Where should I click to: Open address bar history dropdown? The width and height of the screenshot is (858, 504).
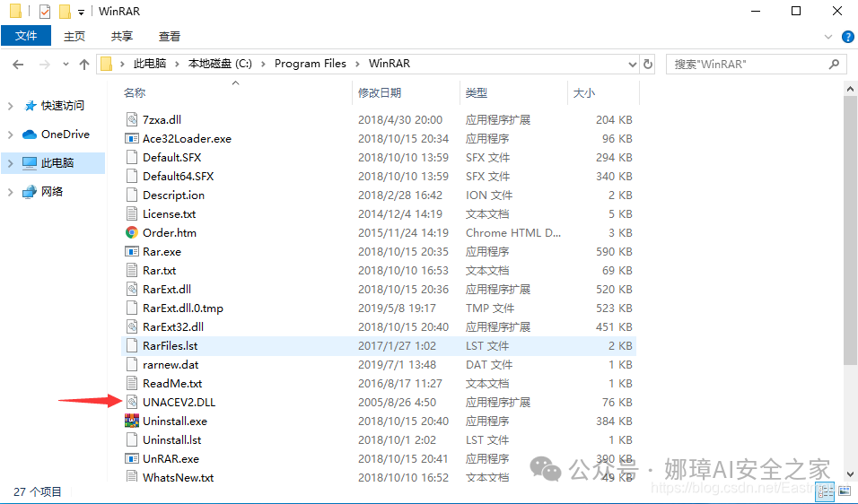(633, 65)
